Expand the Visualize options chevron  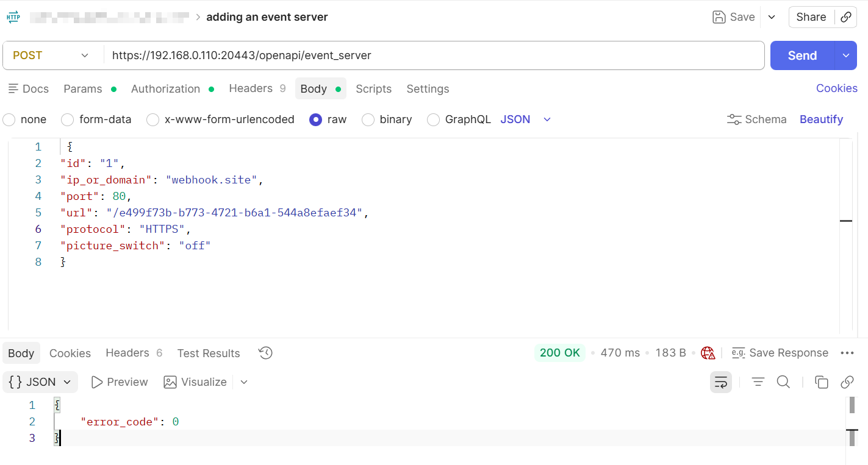(x=244, y=382)
